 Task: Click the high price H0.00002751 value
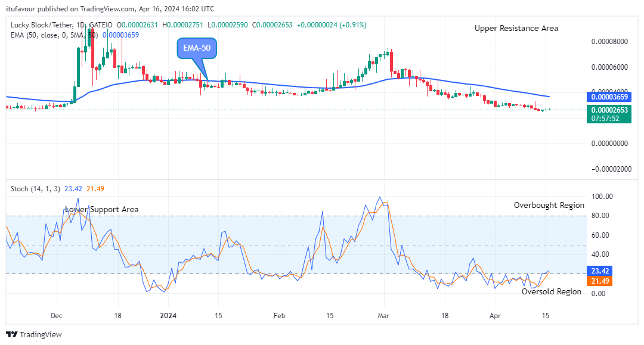[183, 25]
